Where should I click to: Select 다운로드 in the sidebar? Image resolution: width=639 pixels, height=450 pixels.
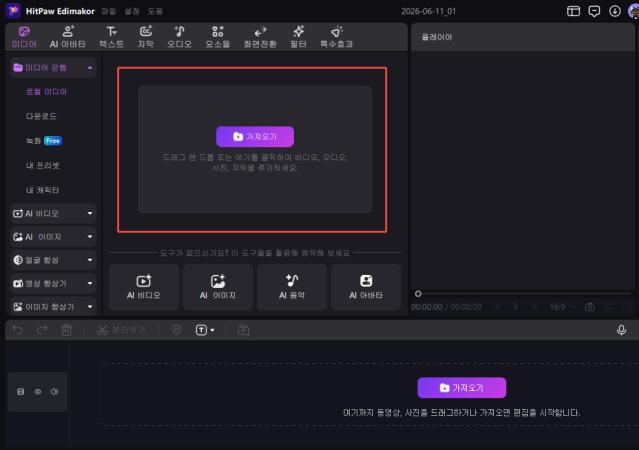41,116
